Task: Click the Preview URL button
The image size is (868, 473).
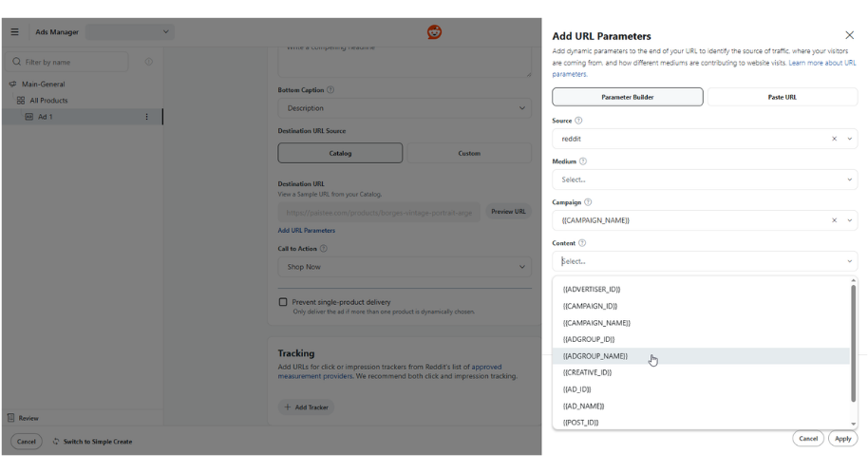Action: 508,212
